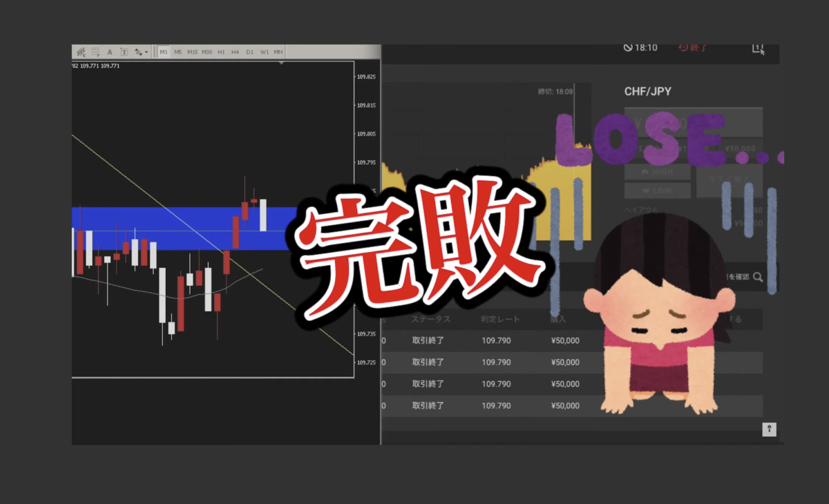Click the 109.825 price axis label

point(367,77)
